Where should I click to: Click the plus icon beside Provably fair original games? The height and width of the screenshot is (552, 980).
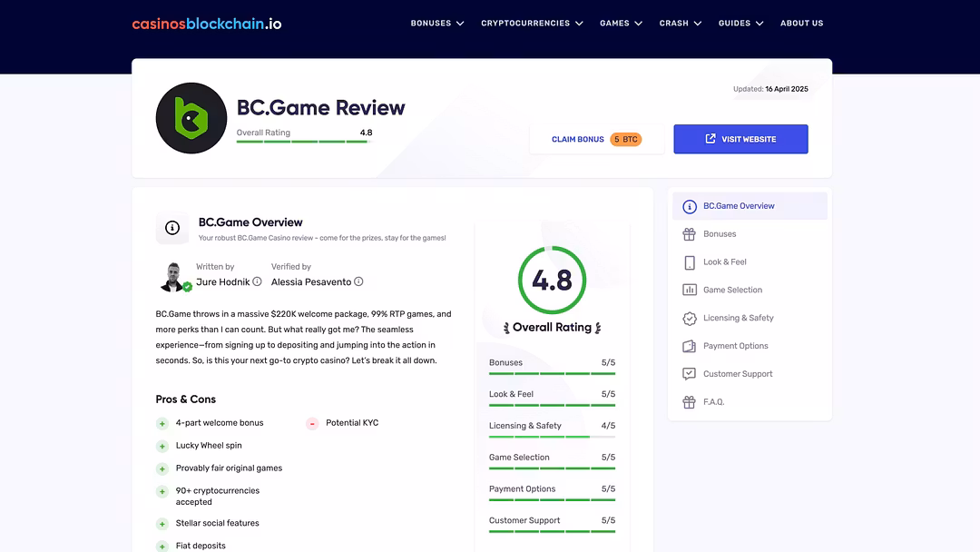[x=162, y=468]
